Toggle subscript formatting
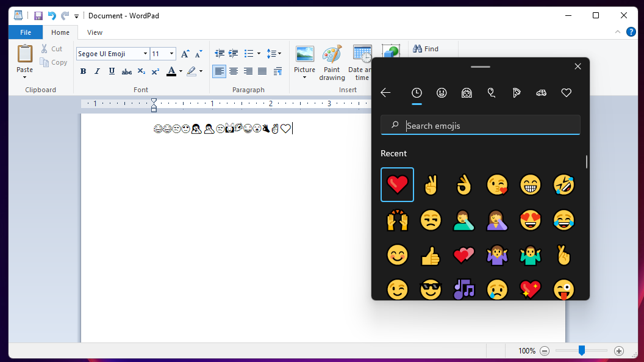Image resolution: width=644 pixels, height=362 pixels. point(141,71)
